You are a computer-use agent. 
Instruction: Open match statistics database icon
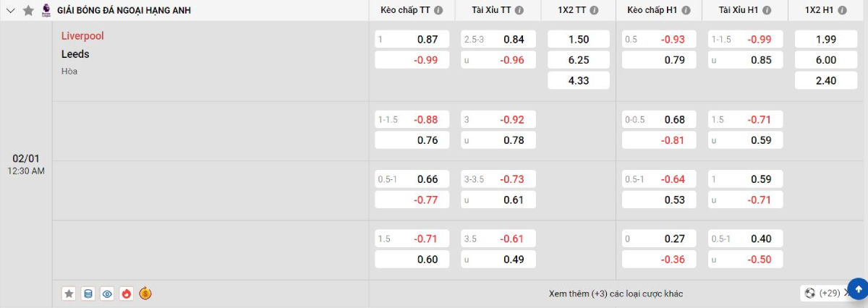tap(88, 294)
